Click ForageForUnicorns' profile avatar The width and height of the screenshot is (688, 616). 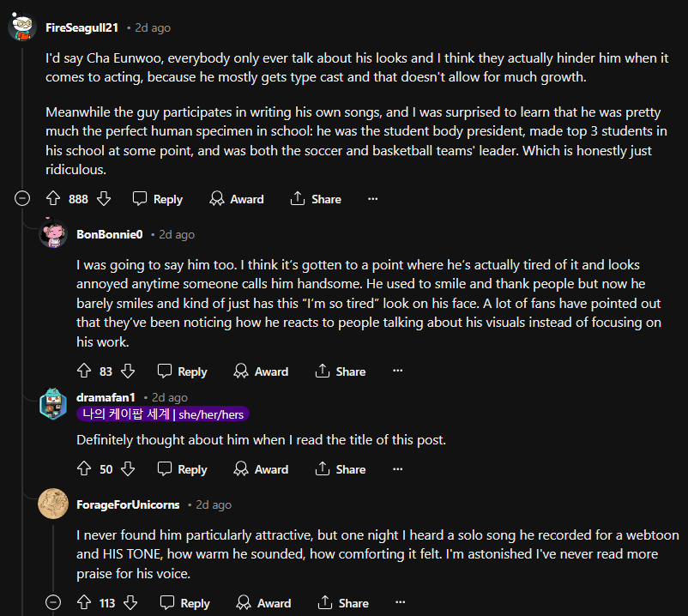click(x=53, y=504)
